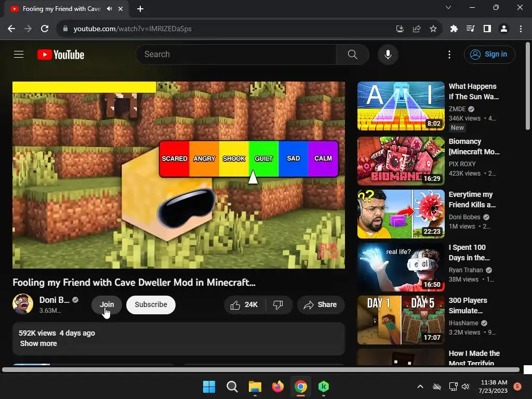Click the main video player
Viewport: 532px width, 399px height.
pyautogui.click(x=179, y=175)
